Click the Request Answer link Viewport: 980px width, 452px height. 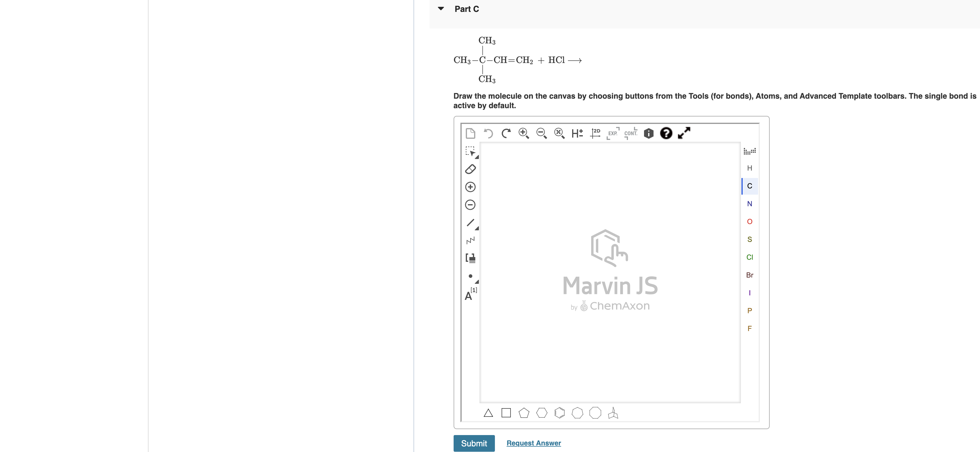point(533,443)
